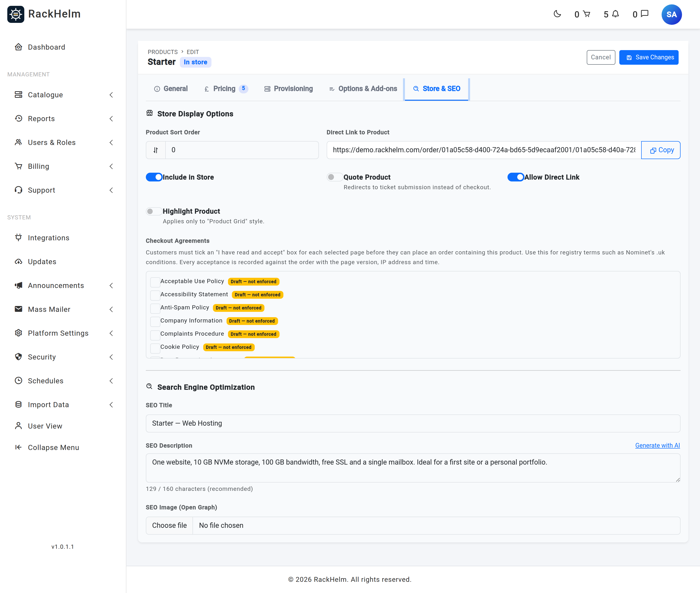Image resolution: width=700 pixels, height=593 pixels.
Task: Expand the Billing menu chevron
Action: 111,166
